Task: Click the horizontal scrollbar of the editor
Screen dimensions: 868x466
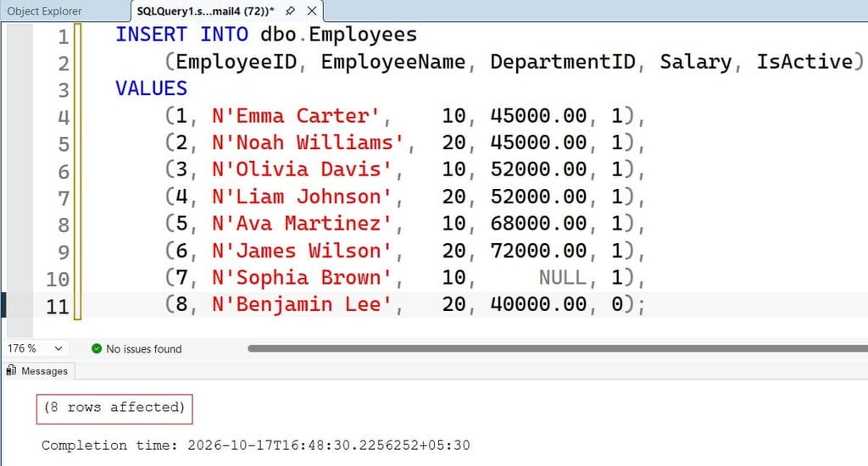Action: (x=558, y=348)
